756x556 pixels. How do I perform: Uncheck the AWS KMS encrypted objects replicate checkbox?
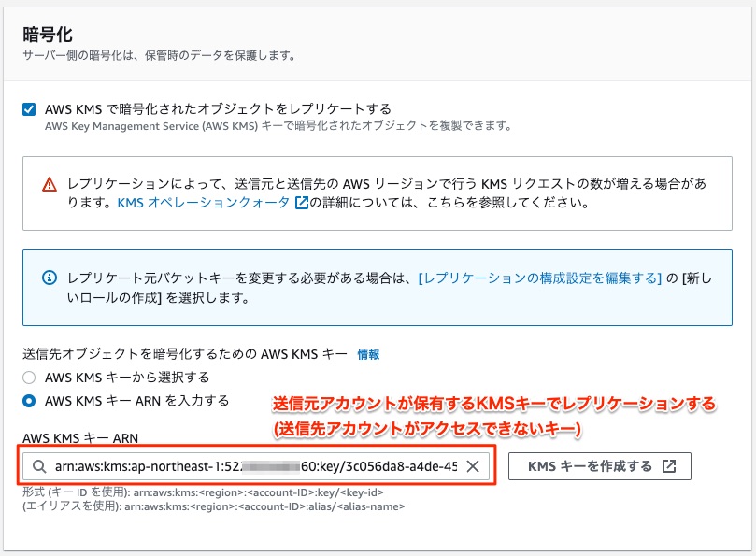(29, 109)
